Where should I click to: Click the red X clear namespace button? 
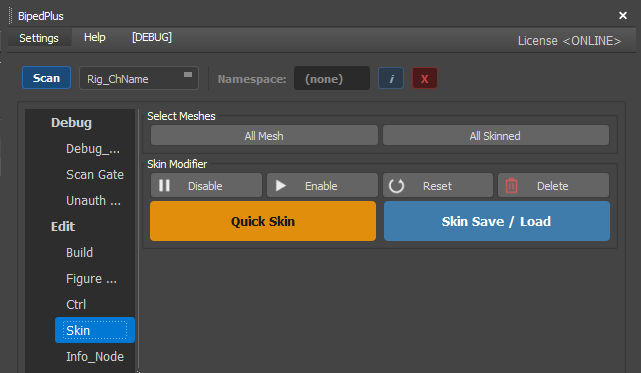pos(425,78)
